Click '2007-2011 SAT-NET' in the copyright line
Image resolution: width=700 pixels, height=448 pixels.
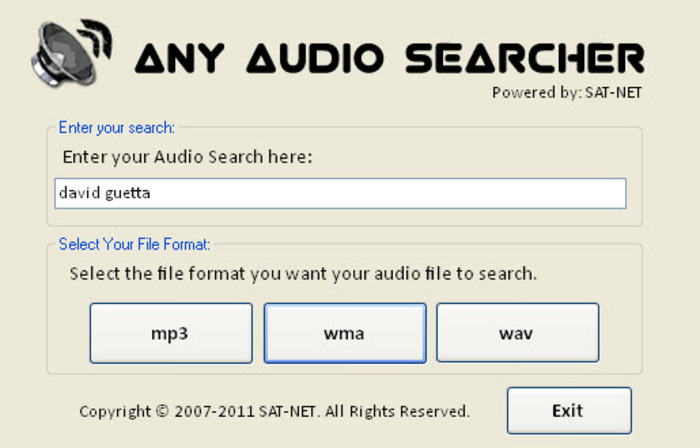245,411
